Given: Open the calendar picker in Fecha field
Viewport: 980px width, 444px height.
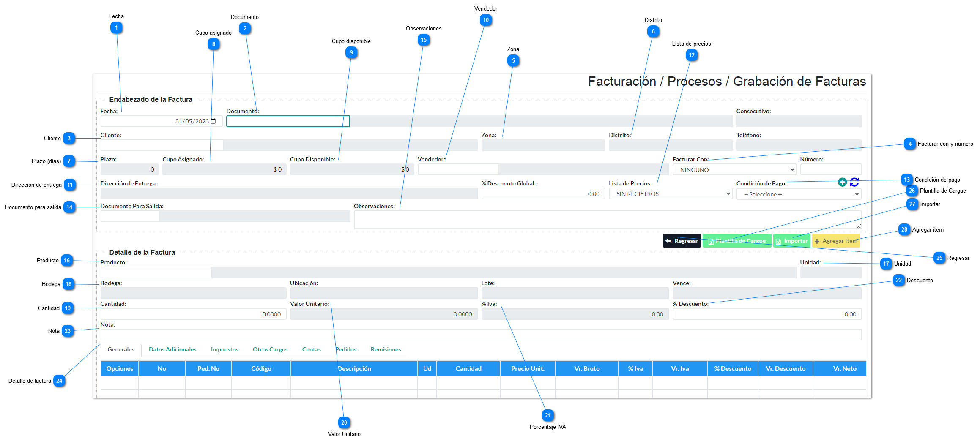Looking at the screenshot, I should pos(214,121).
